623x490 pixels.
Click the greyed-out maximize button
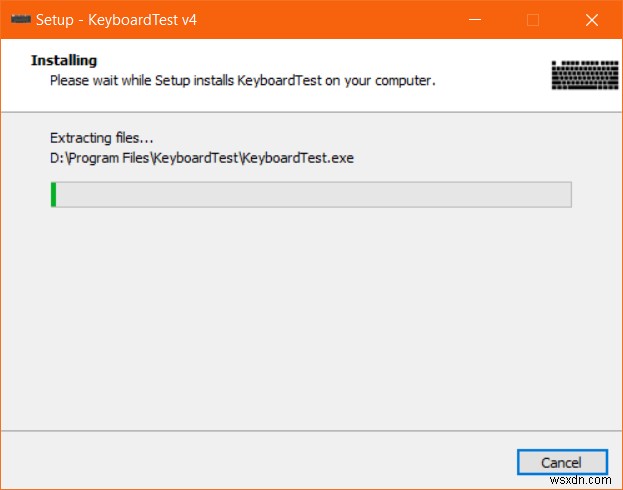tap(533, 20)
